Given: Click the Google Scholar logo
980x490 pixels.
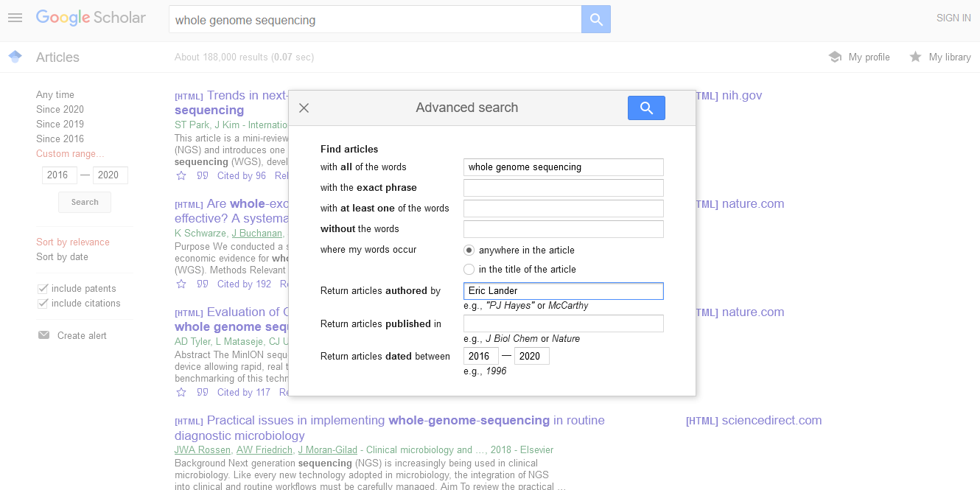Looking at the screenshot, I should [91, 18].
